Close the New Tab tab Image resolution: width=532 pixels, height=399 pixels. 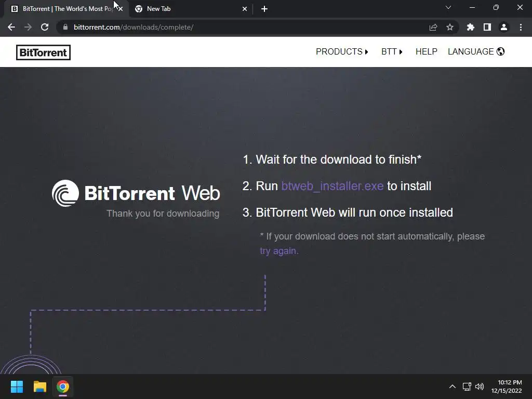point(245,9)
